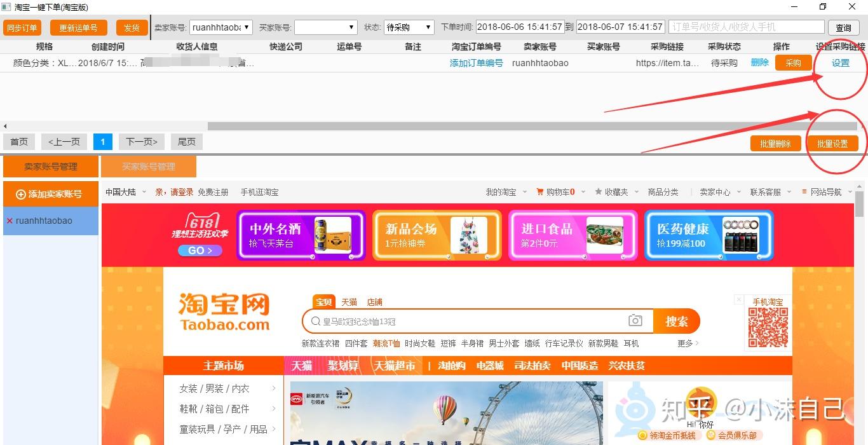This screenshot has width=868, height=445.
Task: Click the mobile Taobao QR code
Action: pyautogui.click(x=768, y=327)
